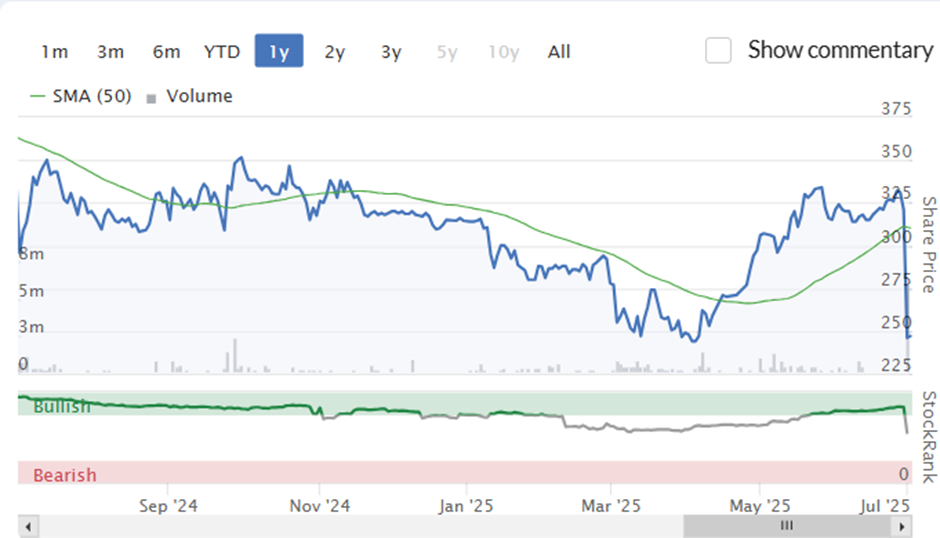Click the greyed 10y range option
The width and height of the screenshot is (940, 538).
pyautogui.click(x=504, y=52)
